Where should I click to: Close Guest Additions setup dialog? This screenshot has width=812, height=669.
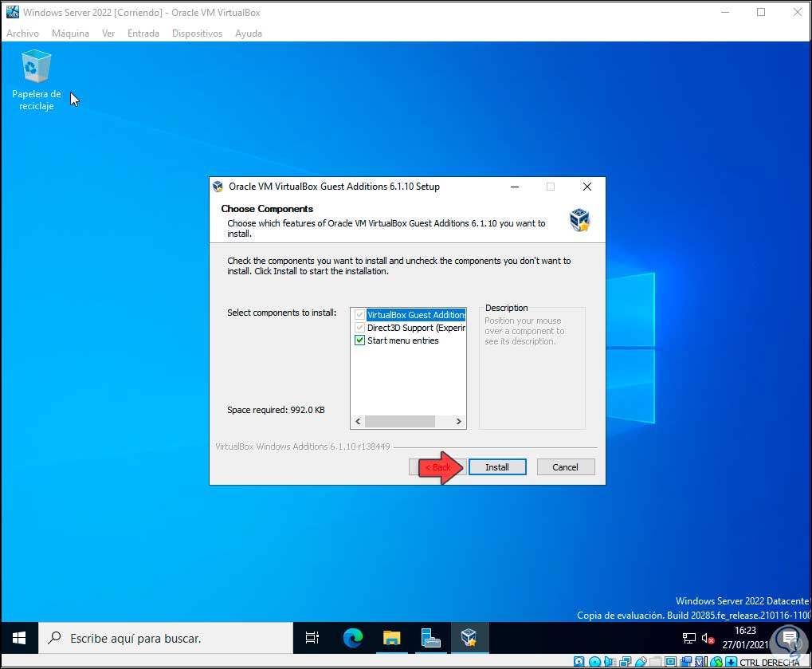[586, 187]
